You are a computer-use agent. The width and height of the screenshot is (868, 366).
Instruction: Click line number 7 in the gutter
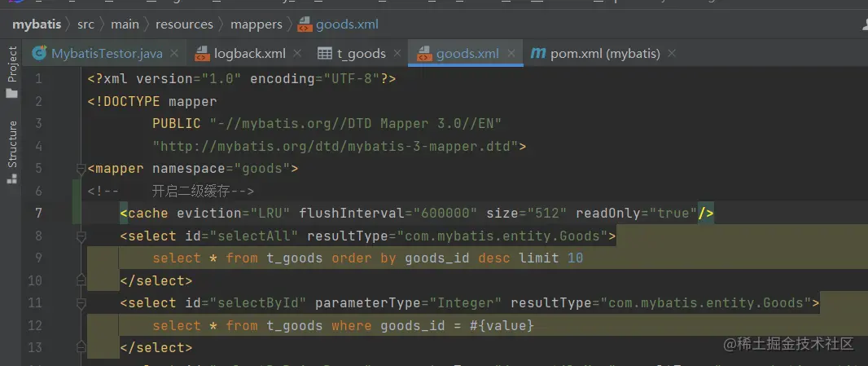tap(38, 213)
